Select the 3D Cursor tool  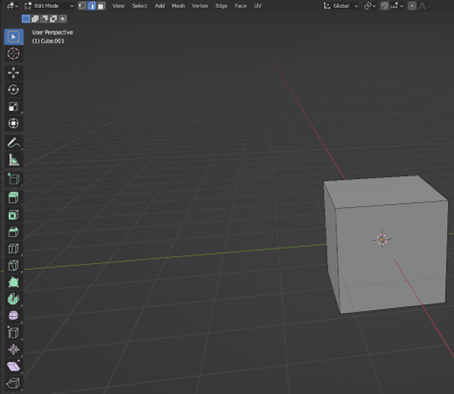pyautogui.click(x=13, y=54)
